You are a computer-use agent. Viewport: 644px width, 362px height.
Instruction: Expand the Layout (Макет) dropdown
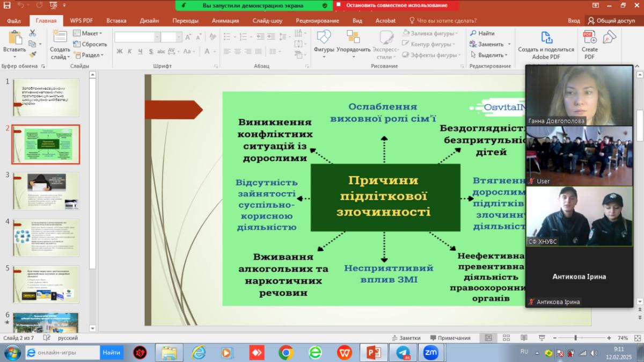[x=89, y=33]
